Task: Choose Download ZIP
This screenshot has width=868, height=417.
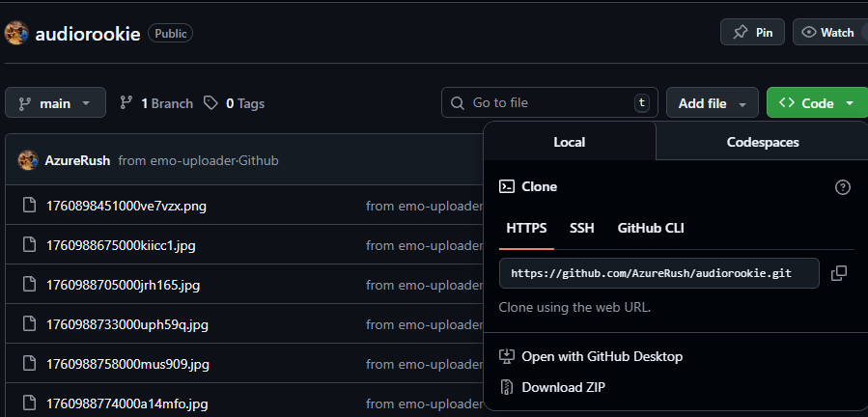Action: 552,387
